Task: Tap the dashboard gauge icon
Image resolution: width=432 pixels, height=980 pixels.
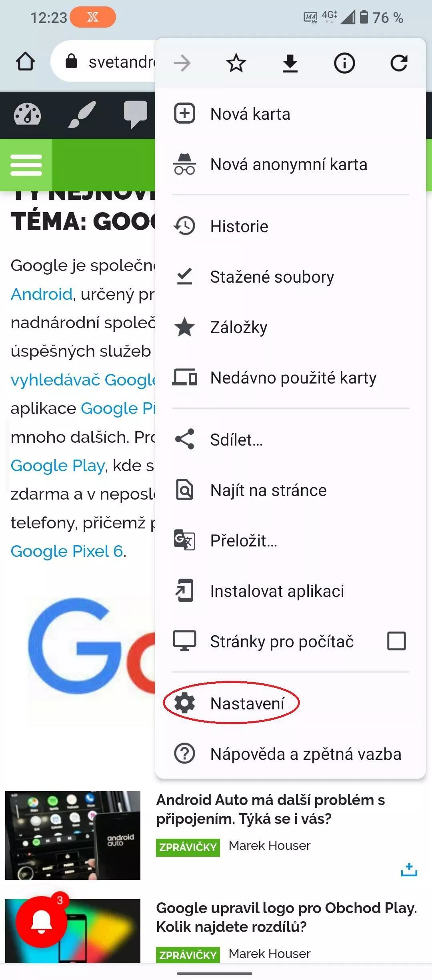Action: point(27,115)
